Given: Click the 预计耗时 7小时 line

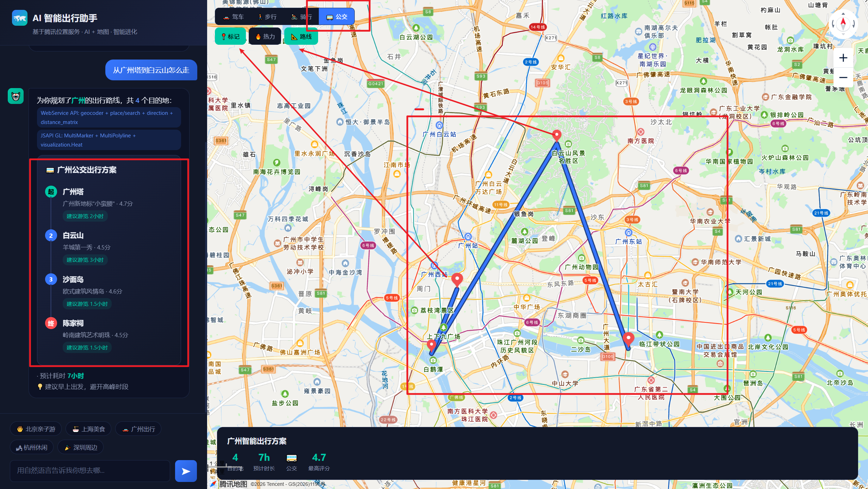Looking at the screenshot, I should (61, 376).
